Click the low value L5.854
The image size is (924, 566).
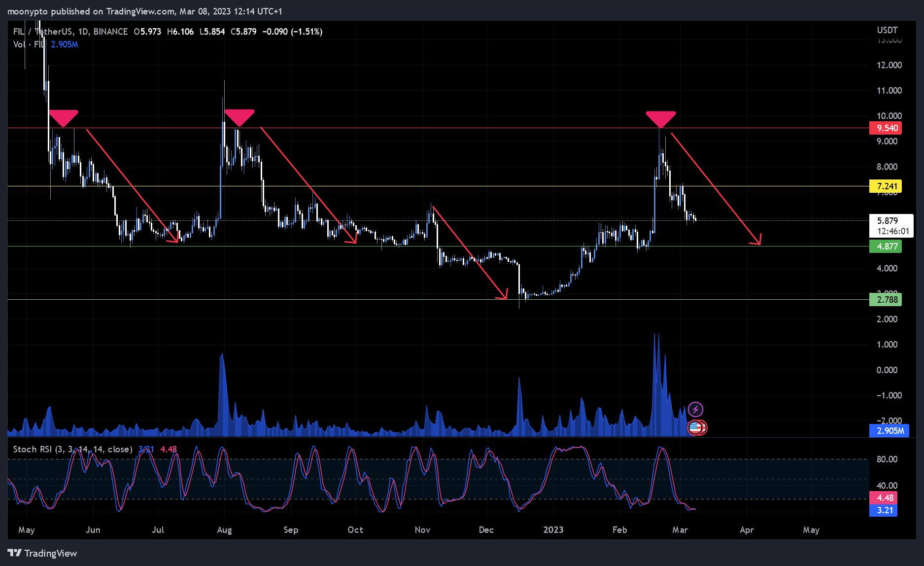212,32
